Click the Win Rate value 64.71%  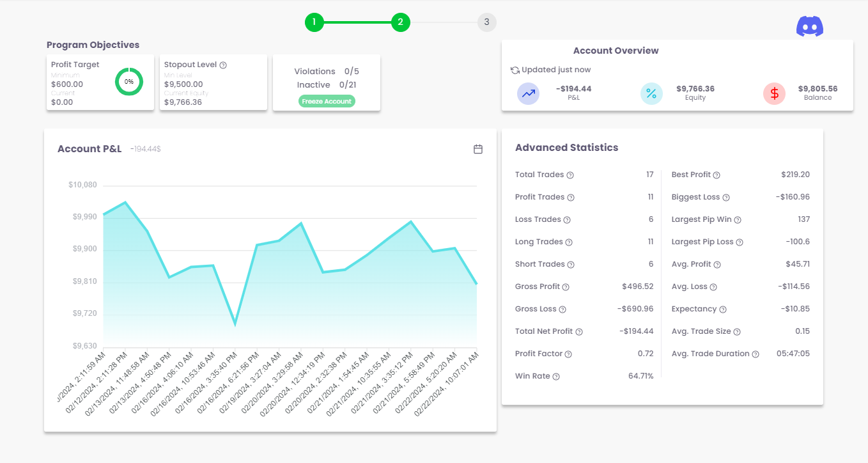click(641, 376)
